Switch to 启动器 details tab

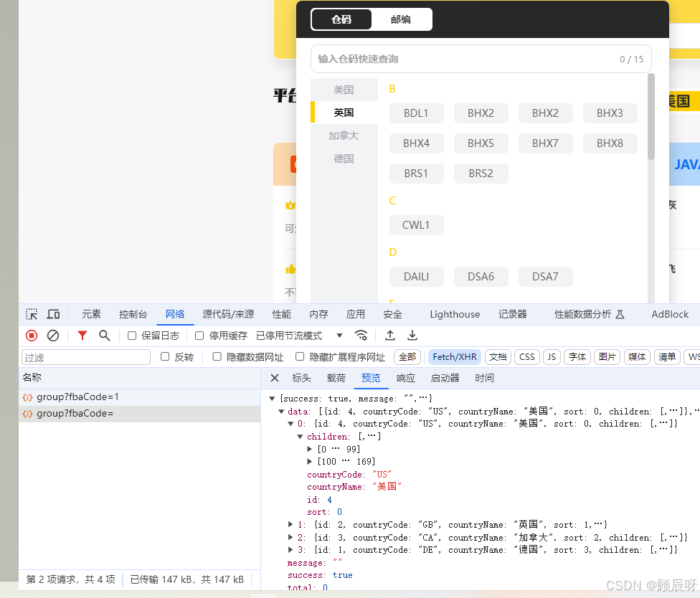[x=445, y=378]
